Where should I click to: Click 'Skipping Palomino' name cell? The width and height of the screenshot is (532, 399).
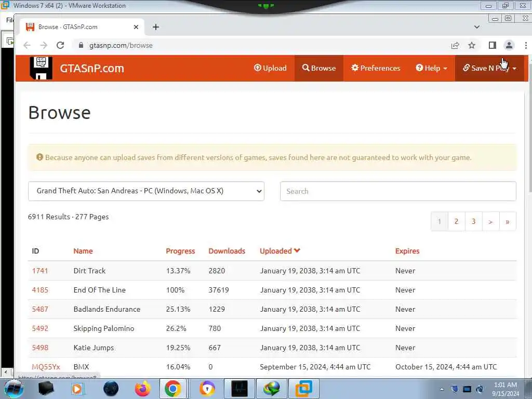point(104,328)
